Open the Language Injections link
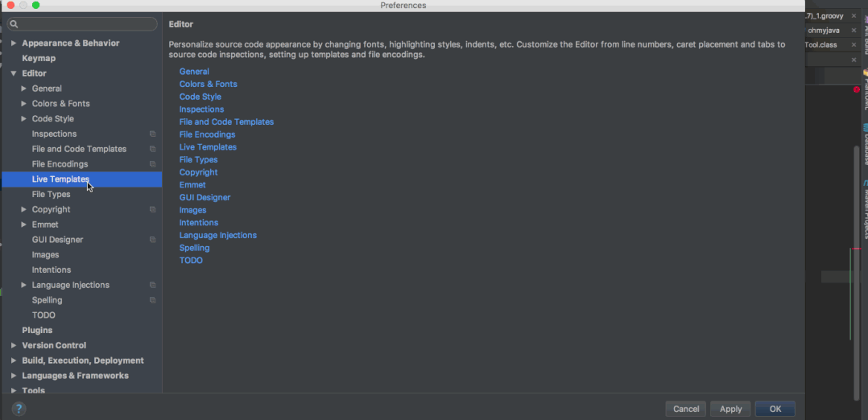The height and width of the screenshot is (420, 868). click(218, 235)
